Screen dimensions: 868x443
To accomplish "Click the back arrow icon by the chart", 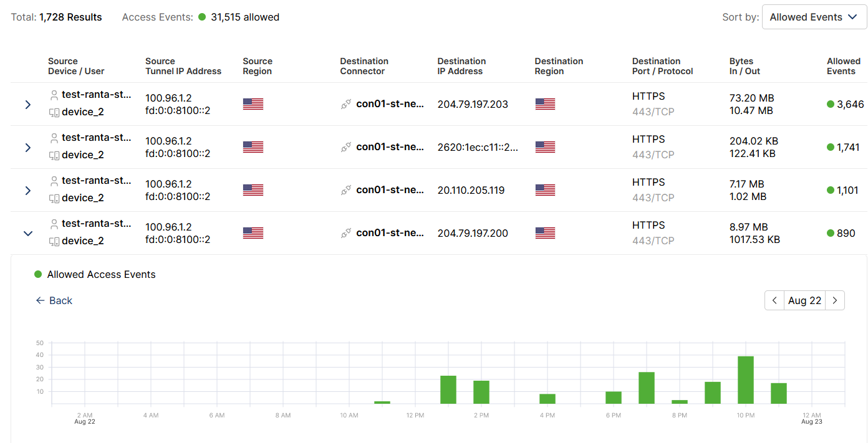I will point(41,300).
